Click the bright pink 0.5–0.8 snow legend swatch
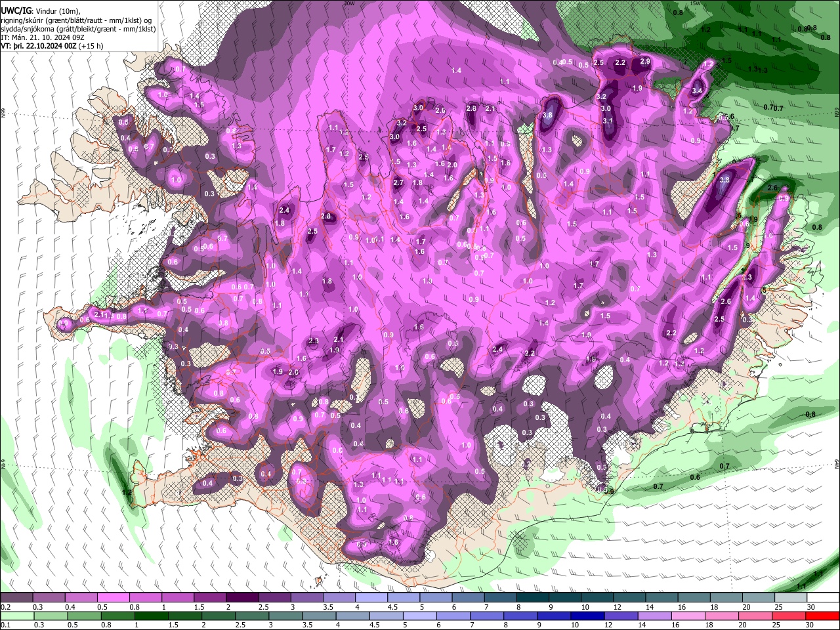The height and width of the screenshot is (630, 840). click(x=113, y=598)
